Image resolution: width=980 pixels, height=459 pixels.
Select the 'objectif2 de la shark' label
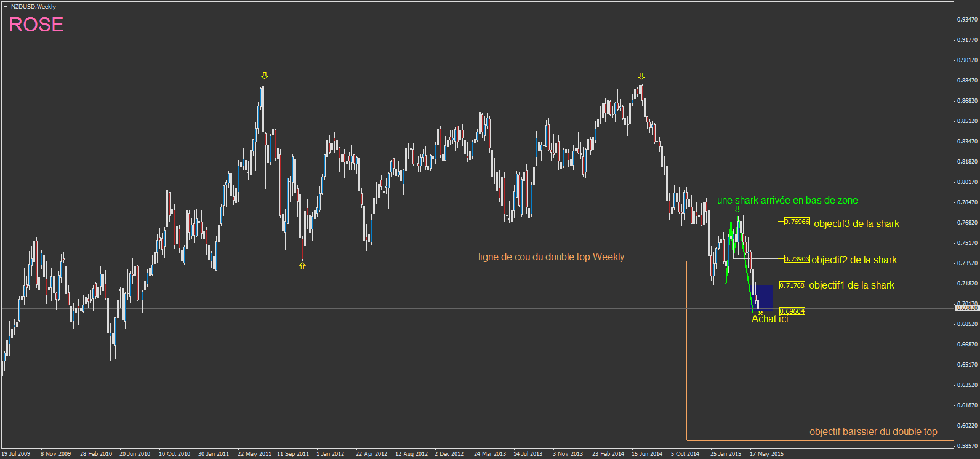854,260
